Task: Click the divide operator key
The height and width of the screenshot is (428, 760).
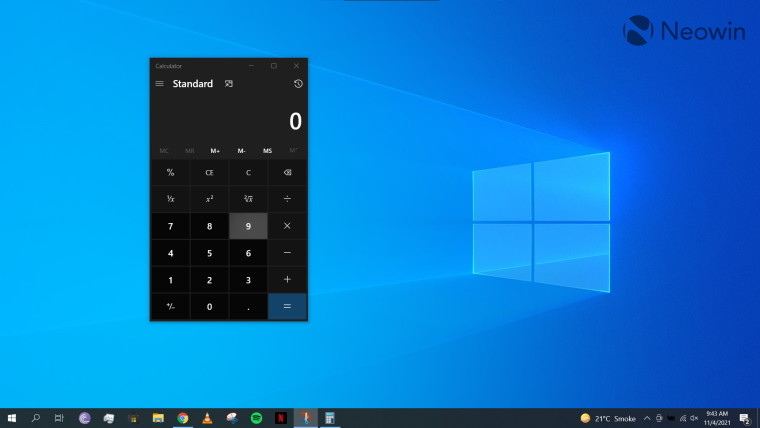Action: (287, 199)
